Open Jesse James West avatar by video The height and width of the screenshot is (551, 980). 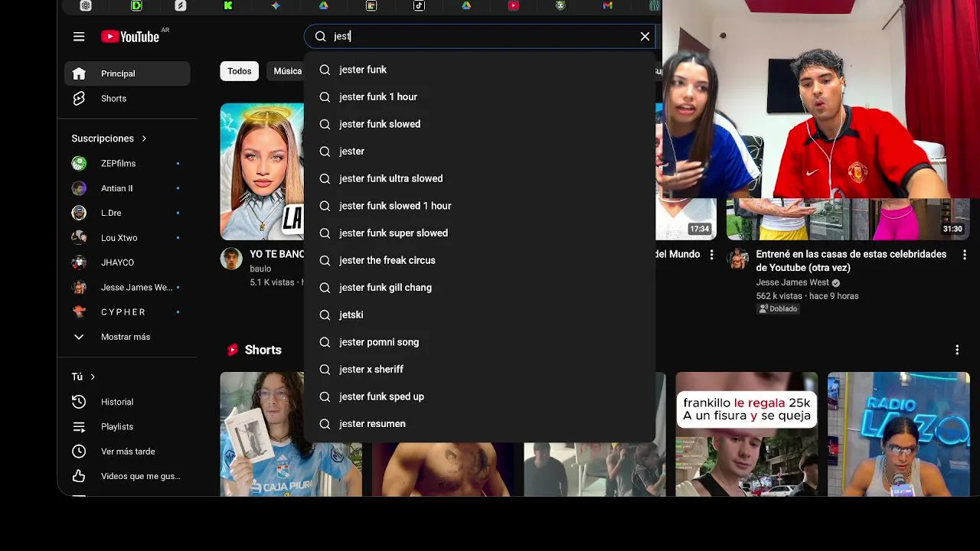coord(738,259)
